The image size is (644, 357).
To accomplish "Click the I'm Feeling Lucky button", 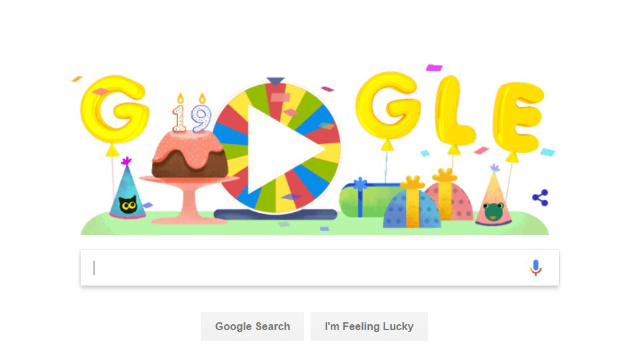I will point(369,326).
